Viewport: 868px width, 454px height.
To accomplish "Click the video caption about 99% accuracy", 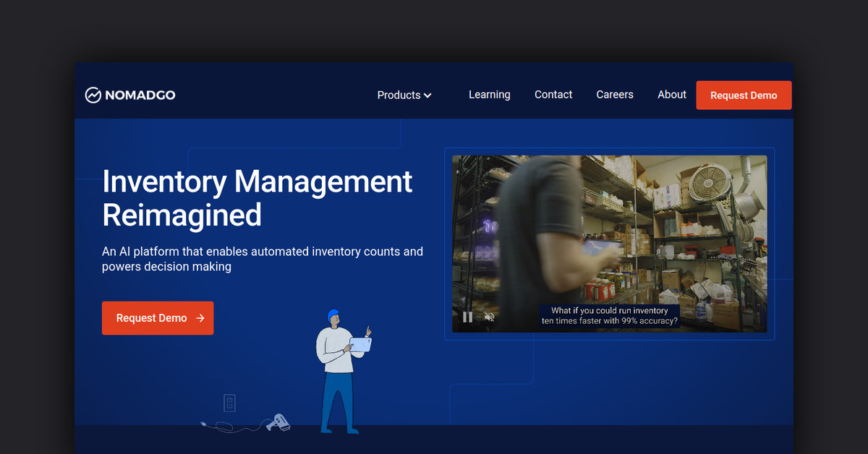I will [x=610, y=316].
